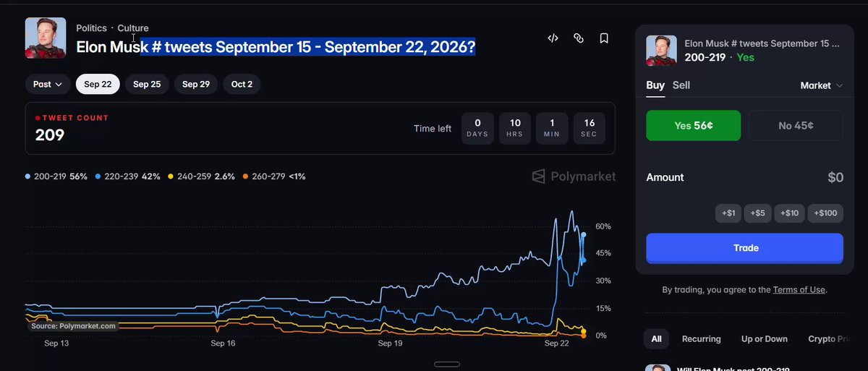Select the Oct 2 date chip

pos(242,84)
